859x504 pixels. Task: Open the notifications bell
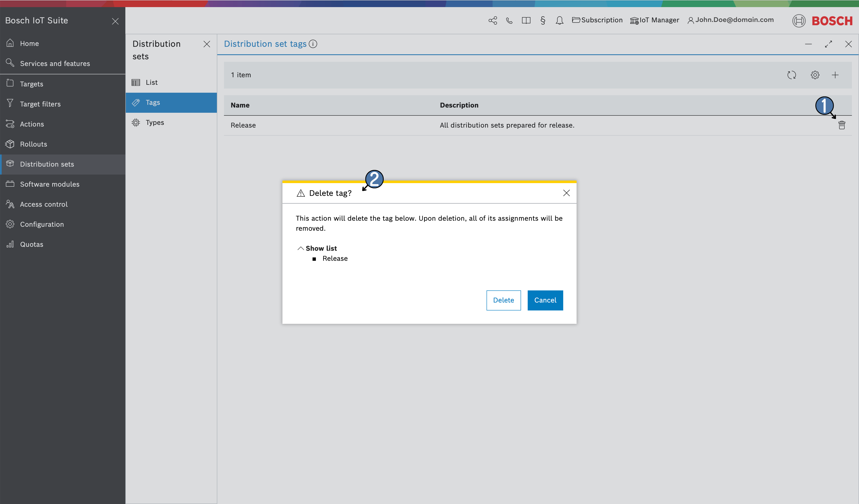pyautogui.click(x=559, y=20)
